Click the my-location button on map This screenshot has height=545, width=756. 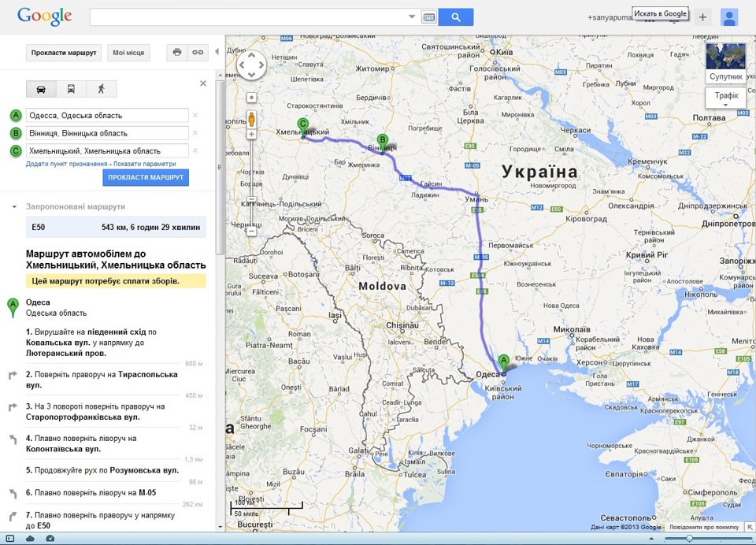click(x=251, y=98)
